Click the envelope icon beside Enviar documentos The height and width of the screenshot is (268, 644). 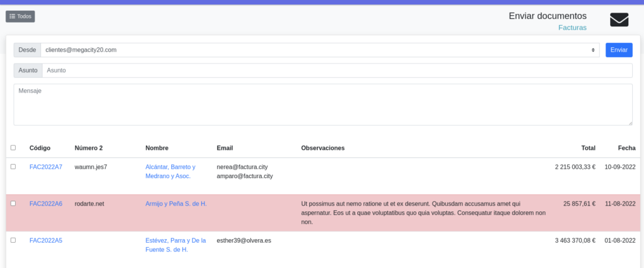tap(619, 20)
